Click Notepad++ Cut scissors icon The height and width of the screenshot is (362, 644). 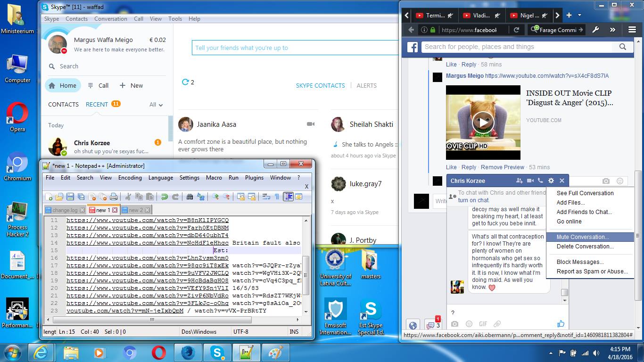point(128,197)
